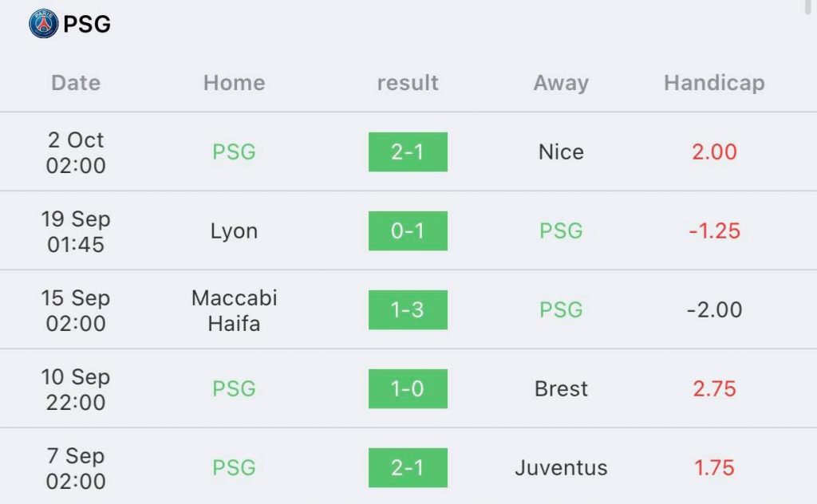Select the Nice away team

coord(561,152)
